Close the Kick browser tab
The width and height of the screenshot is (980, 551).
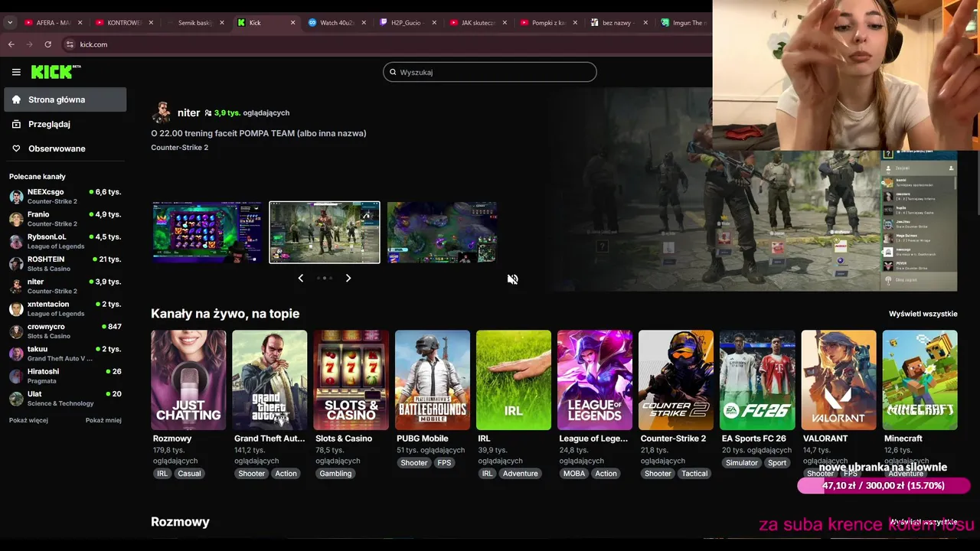click(x=292, y=23)
